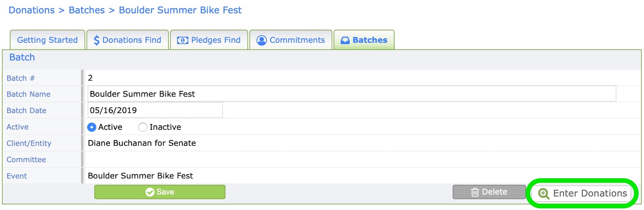Select the Active radio button

click(x=92, y=127)
